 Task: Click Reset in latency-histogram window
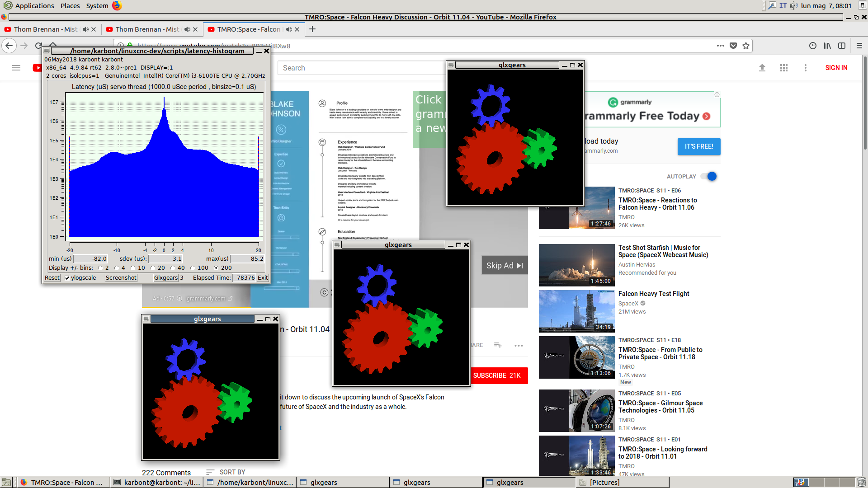tap(52, 278)
